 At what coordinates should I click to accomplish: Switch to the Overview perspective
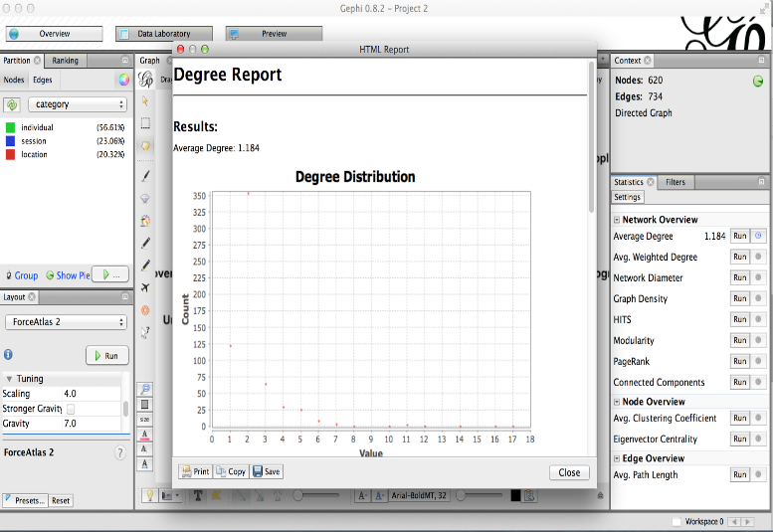coord(55,34)
